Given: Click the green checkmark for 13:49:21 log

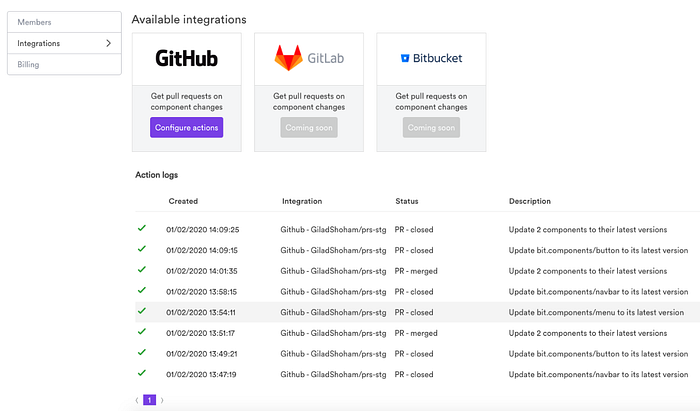Looking at the screenshot, I should coord(142,352).
